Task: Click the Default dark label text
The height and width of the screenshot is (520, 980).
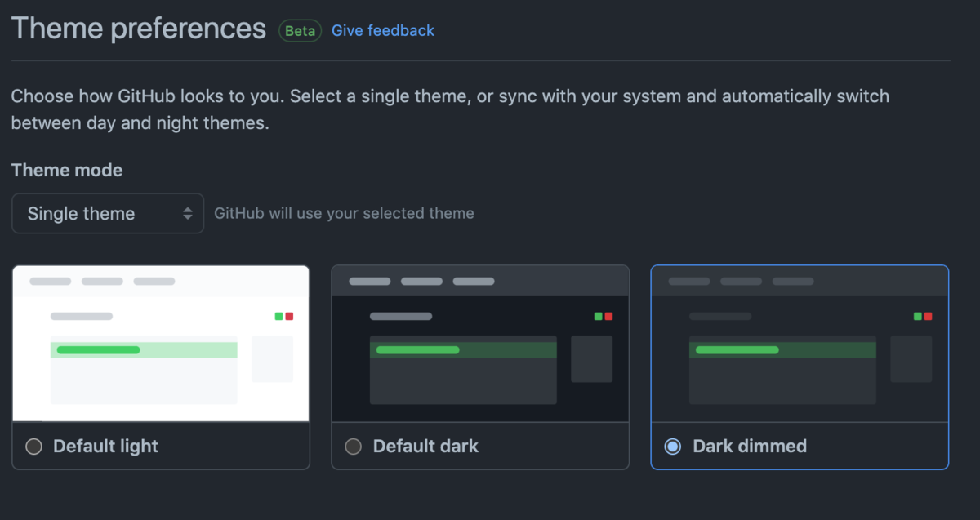Action: pyautogui.click(x=425, y=447)
